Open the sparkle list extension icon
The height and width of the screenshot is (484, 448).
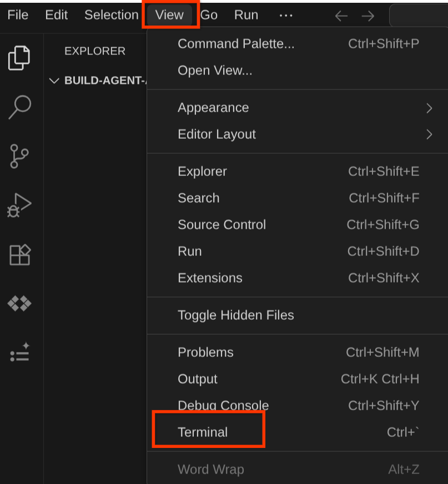(20, 352)
